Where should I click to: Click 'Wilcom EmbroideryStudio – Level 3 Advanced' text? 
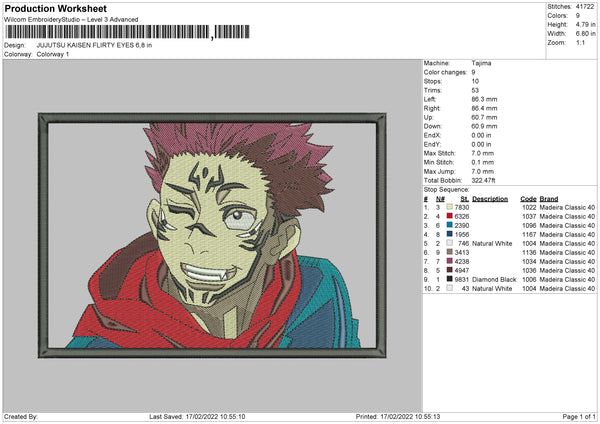coord(71,20)
